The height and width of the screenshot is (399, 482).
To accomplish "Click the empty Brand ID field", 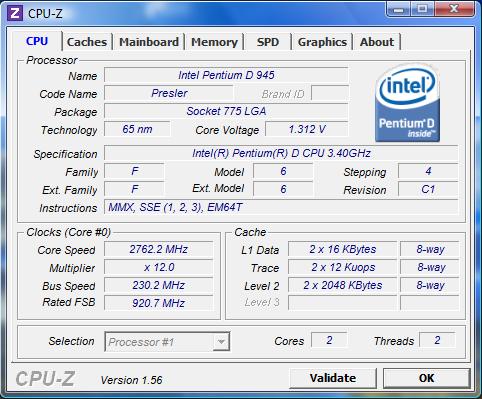I will pos(330,93).
